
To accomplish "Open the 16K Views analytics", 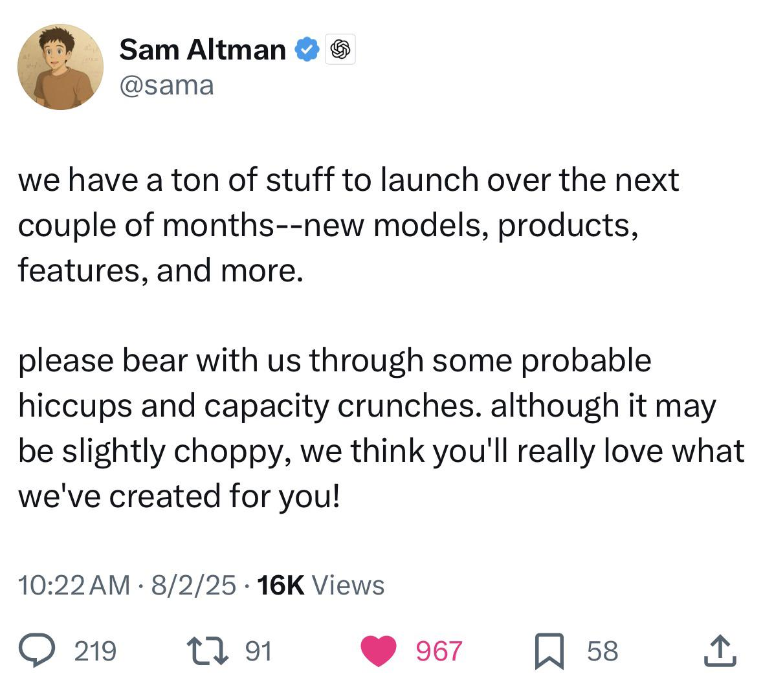I will (321, 585).
